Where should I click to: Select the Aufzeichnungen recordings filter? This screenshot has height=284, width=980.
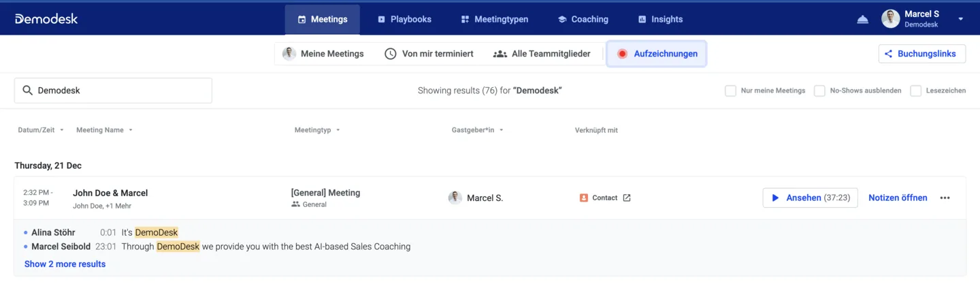657,54
